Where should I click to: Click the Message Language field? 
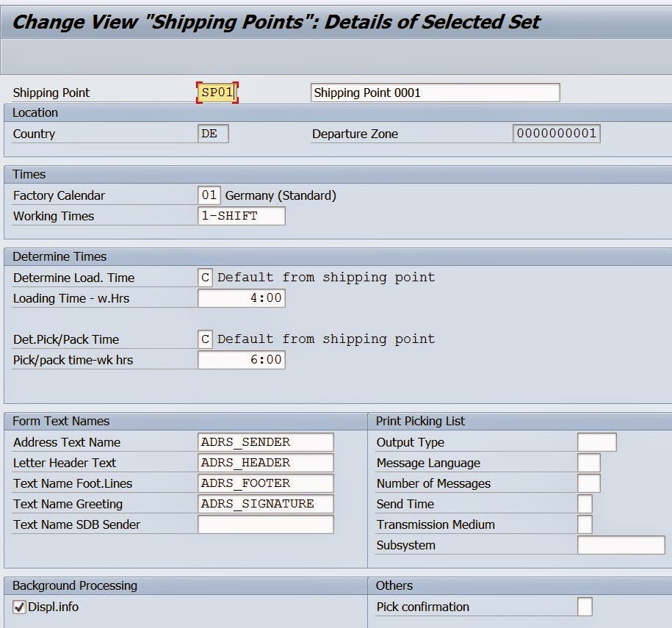(x=587, y=463)
